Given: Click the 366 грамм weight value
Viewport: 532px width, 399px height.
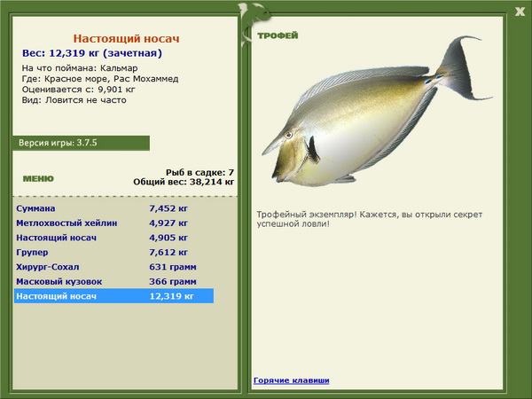Looking at the screenshot, I should (x=173, y=281).
